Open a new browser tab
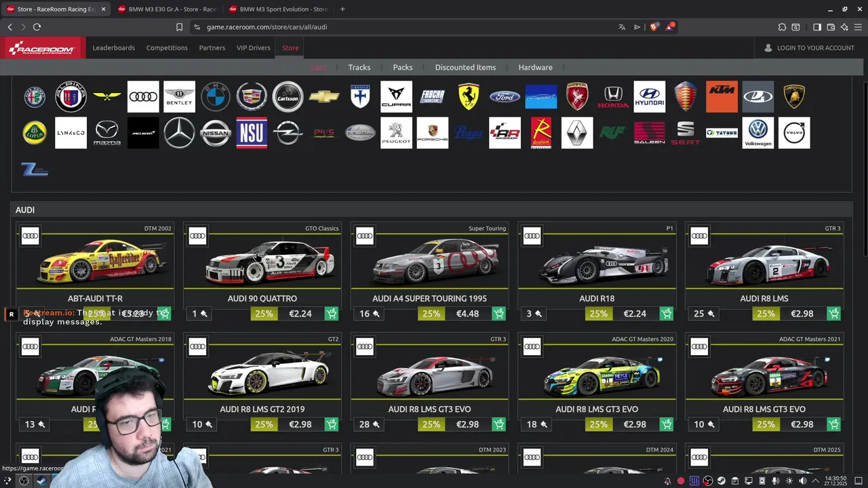 coord(342,9)
